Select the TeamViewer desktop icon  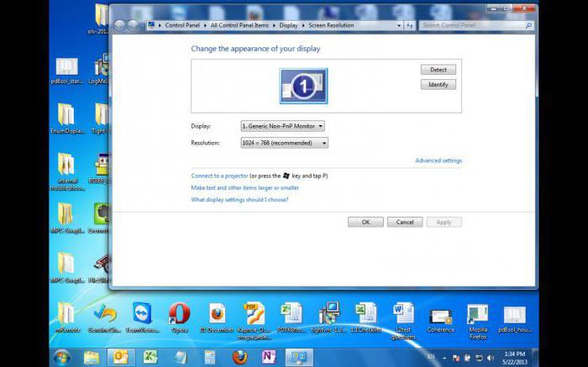pyautogui.click(x=142, y=317)
